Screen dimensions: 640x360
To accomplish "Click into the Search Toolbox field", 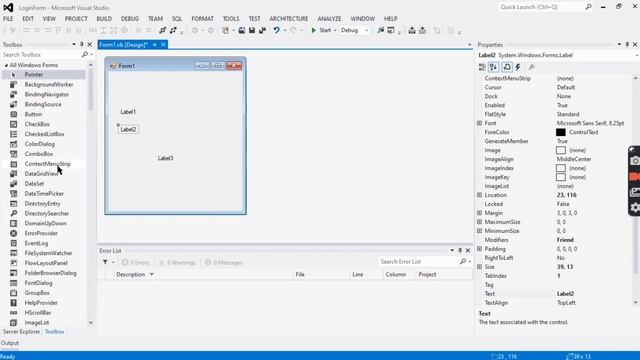I will [x=41, y=55].
